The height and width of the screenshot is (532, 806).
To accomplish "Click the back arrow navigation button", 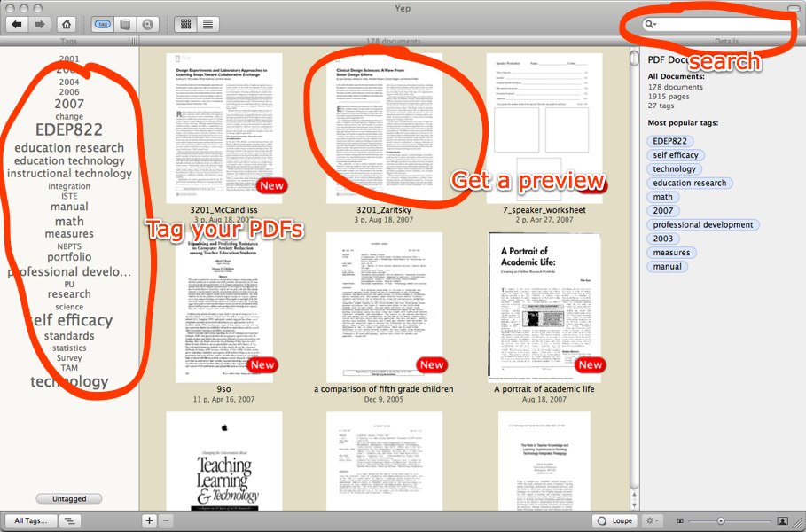I will click(18, 25).
